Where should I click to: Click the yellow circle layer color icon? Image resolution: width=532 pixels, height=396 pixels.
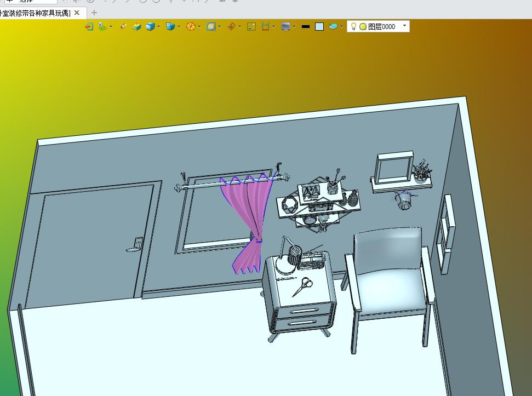pos(363,26)
